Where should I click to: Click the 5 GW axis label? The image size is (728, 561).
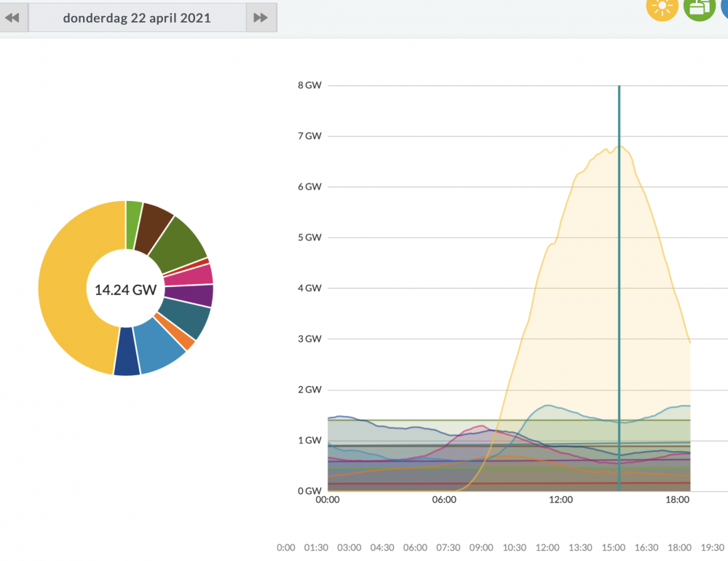[309, 237]
